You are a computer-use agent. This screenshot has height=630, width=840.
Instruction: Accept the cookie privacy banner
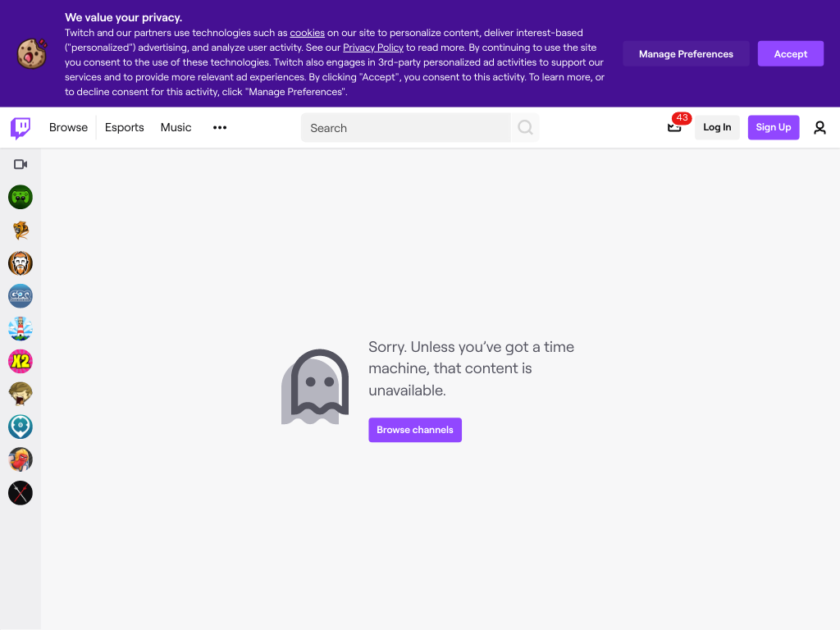point(790,53)
